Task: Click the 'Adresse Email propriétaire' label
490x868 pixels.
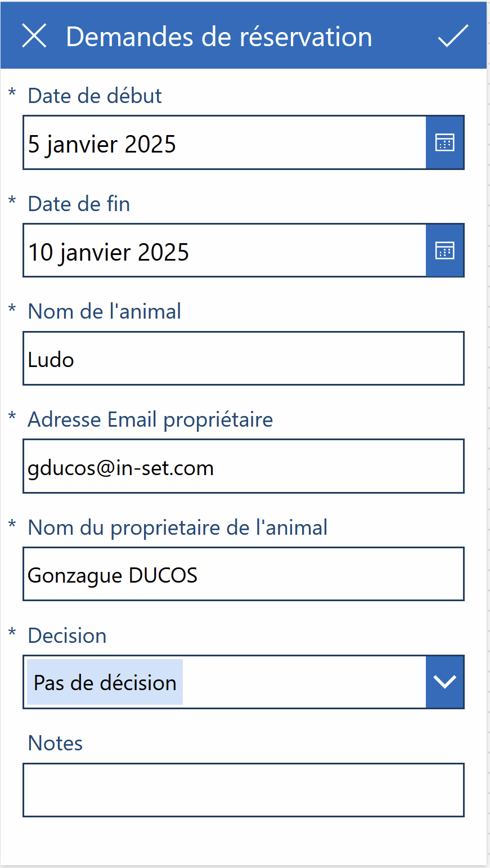Action: coord(151,420)
